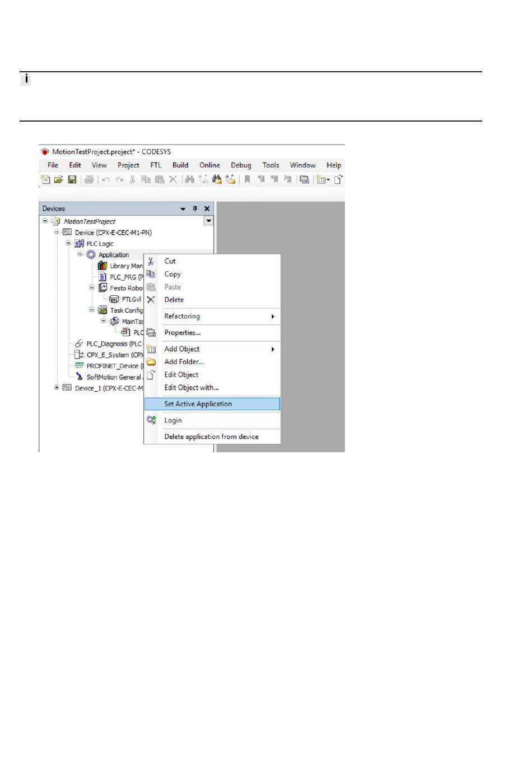Choose Delete application from device
Viewport: 532px width, 770px height.
tap(212, 437)
